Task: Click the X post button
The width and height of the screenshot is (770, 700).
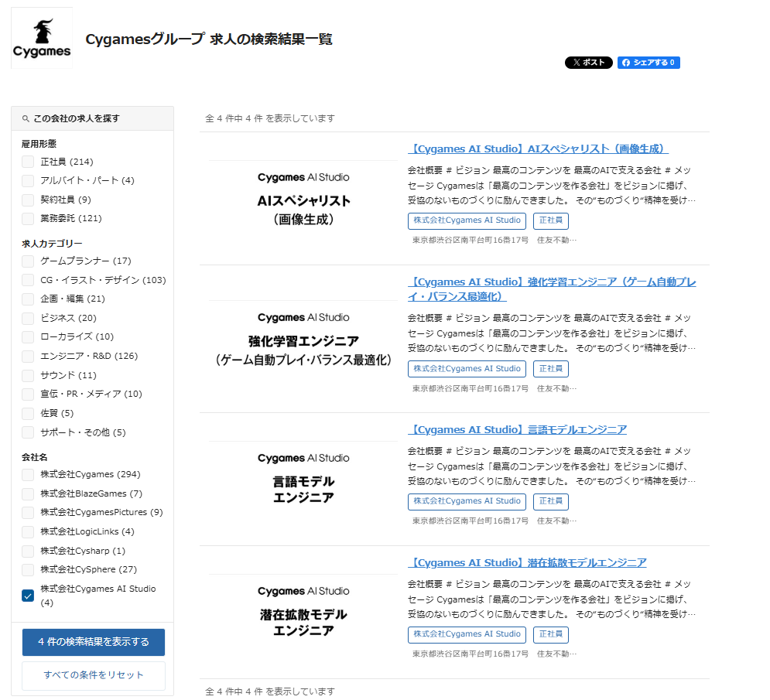Action: click(x=588, y=63)
